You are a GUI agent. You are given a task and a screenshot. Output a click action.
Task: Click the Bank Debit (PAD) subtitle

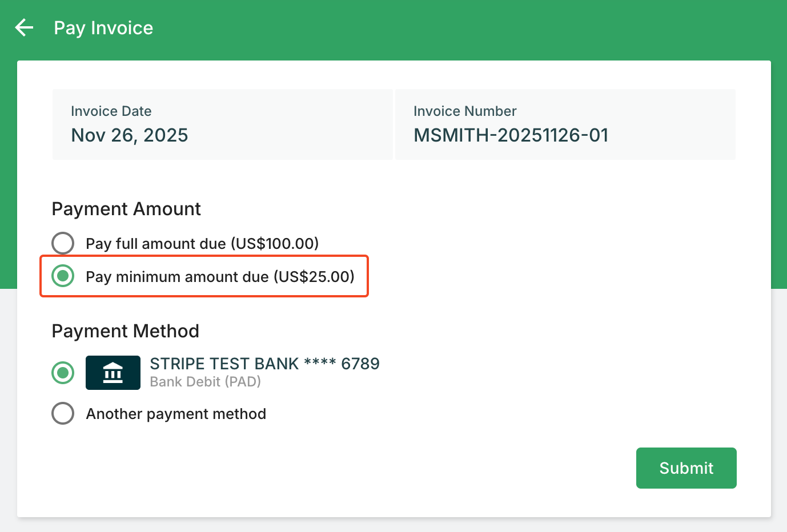tap(205, 382)
